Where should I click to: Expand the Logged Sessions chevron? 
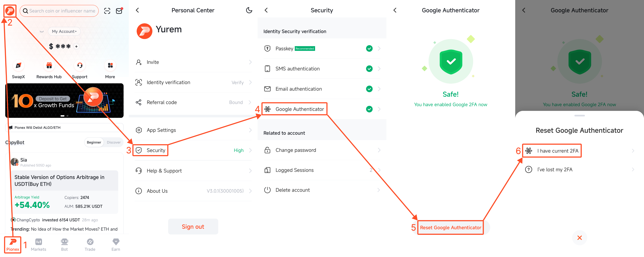click(x=379, y=170)
